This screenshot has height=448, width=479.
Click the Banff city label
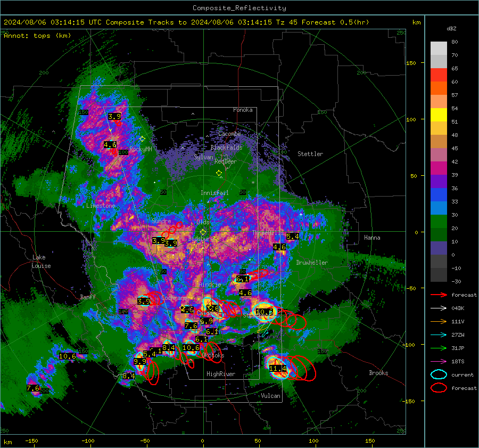point(88,297)
